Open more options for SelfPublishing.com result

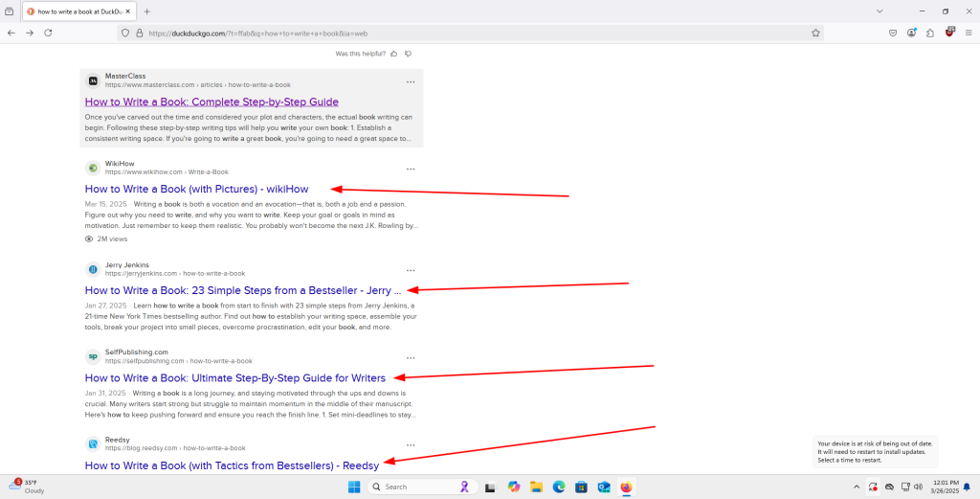click(411, 358)
